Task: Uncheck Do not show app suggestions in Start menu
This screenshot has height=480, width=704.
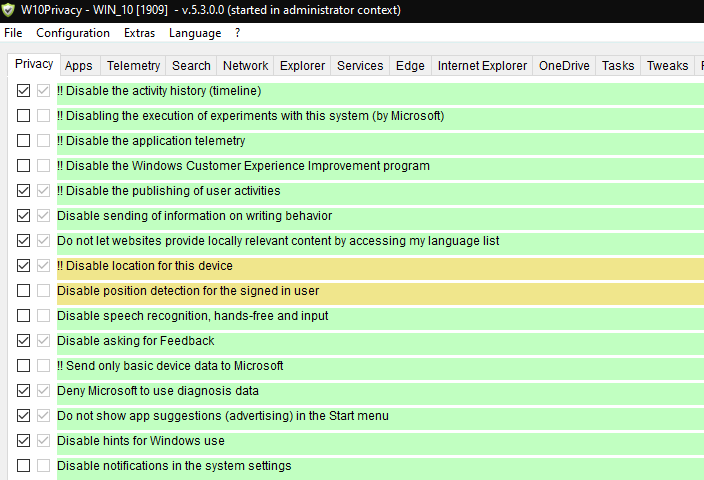Action: [x=23, y=416]
